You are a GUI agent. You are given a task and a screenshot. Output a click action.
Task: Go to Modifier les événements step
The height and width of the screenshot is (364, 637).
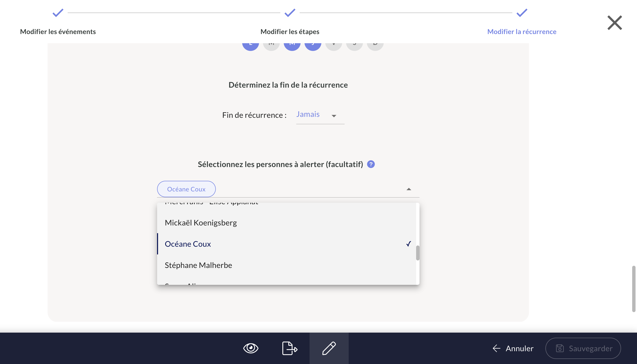click(x=58, y=31)
